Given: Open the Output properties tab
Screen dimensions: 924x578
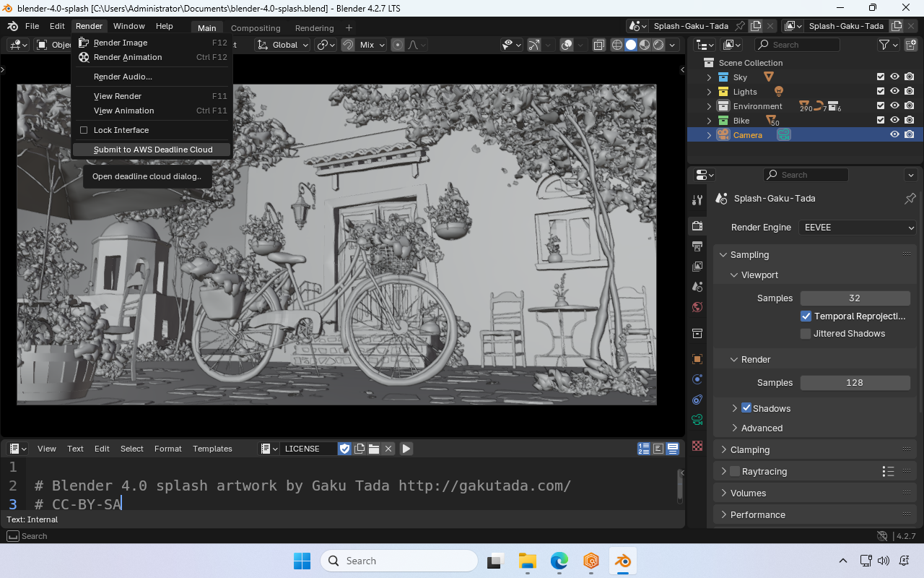Looking at the screenshot, I should tap(697, 246).
